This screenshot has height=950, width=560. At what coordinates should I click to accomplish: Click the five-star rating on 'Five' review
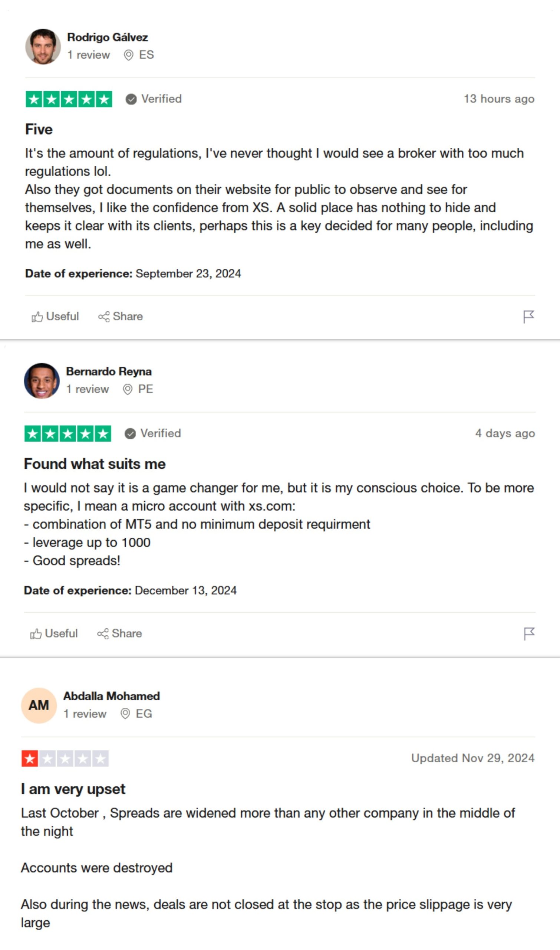(x=69, y=99)
